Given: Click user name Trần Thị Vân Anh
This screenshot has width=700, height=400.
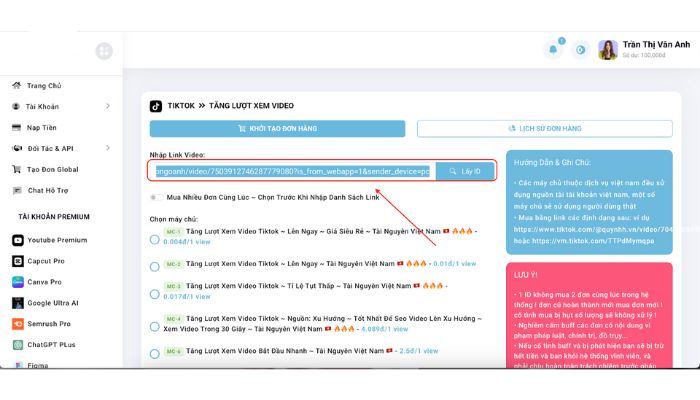Looking at the screenshot, I should 656,45.
